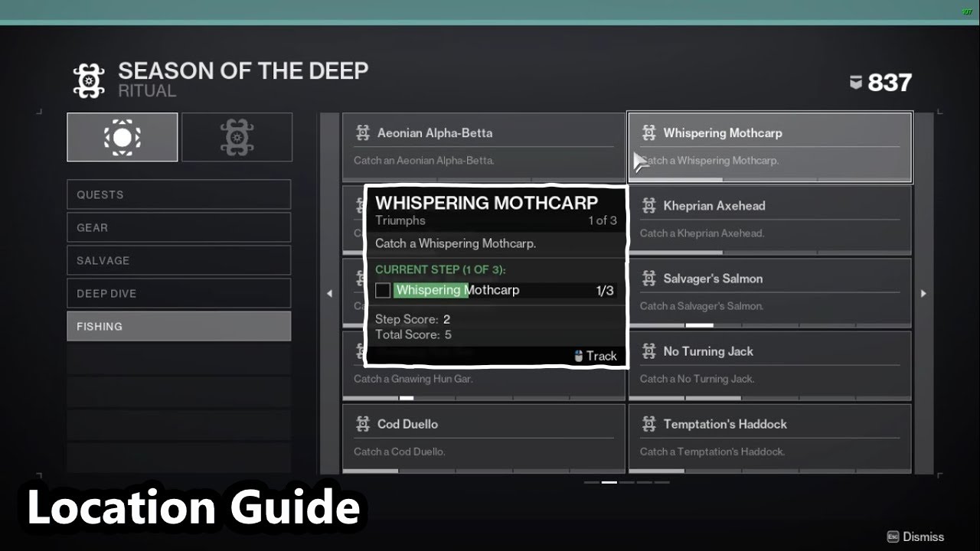
Task: Click the Season of the Deep header emblem
Action: click(x=89, y=80)
